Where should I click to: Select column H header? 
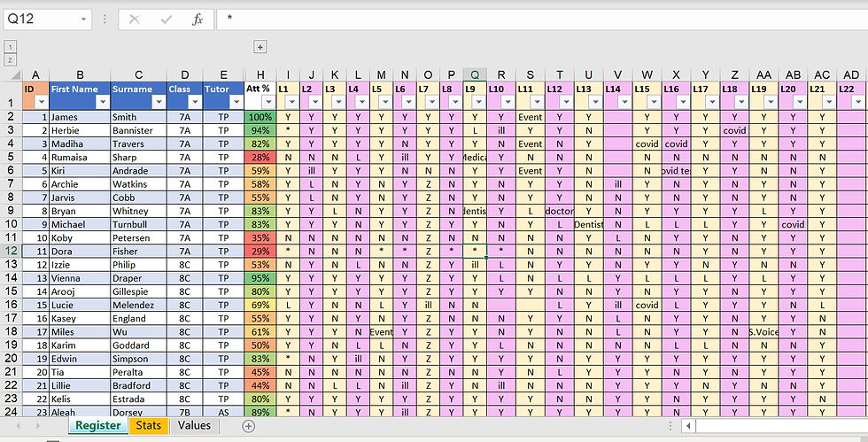(x=260, y=75)
